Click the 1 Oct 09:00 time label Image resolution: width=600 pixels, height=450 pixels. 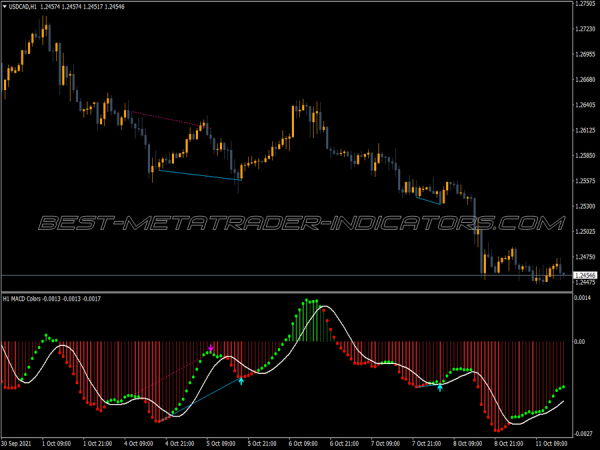[x=56, y=443]
